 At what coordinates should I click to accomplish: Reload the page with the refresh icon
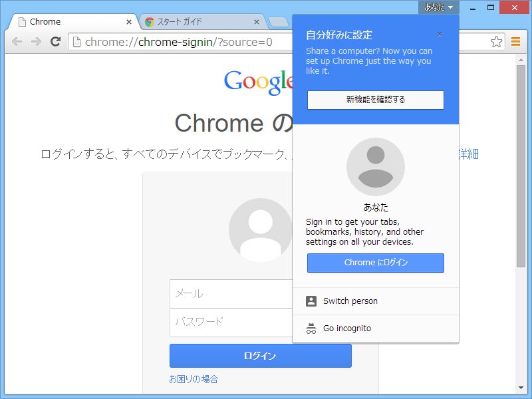(56, 41)
